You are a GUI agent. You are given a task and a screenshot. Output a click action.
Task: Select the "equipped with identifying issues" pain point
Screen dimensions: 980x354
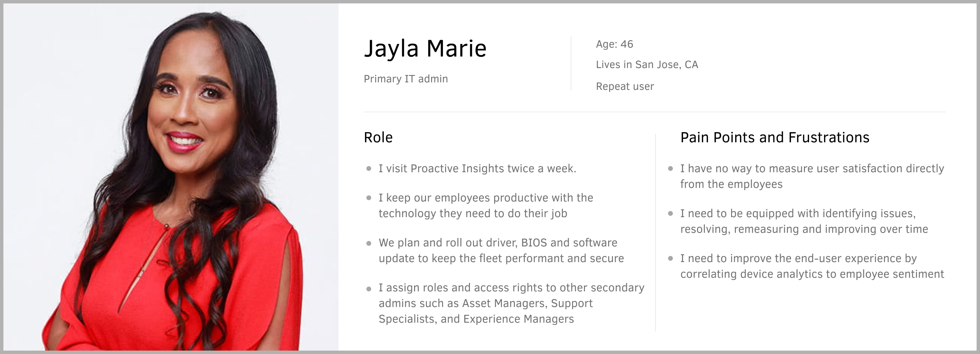(x=804, y=221)
